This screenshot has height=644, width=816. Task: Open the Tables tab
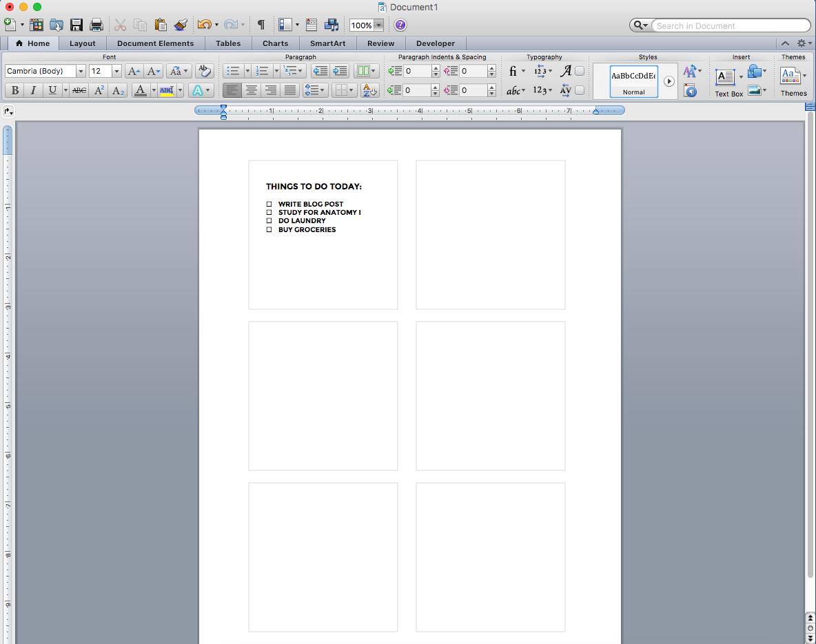[x=228, y=43]
